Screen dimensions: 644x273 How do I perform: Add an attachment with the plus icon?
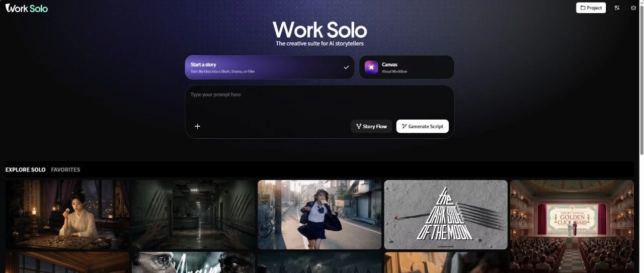197,126
